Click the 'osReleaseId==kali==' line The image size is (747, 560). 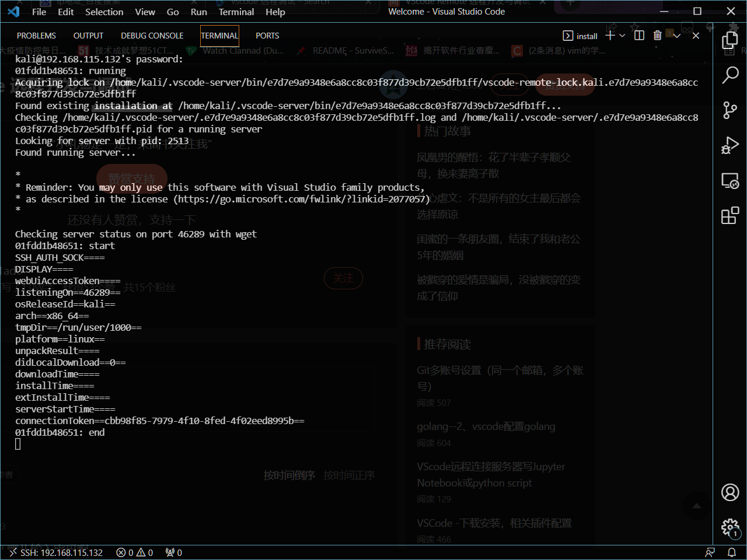pyautogui.click(x=65, y=304)
